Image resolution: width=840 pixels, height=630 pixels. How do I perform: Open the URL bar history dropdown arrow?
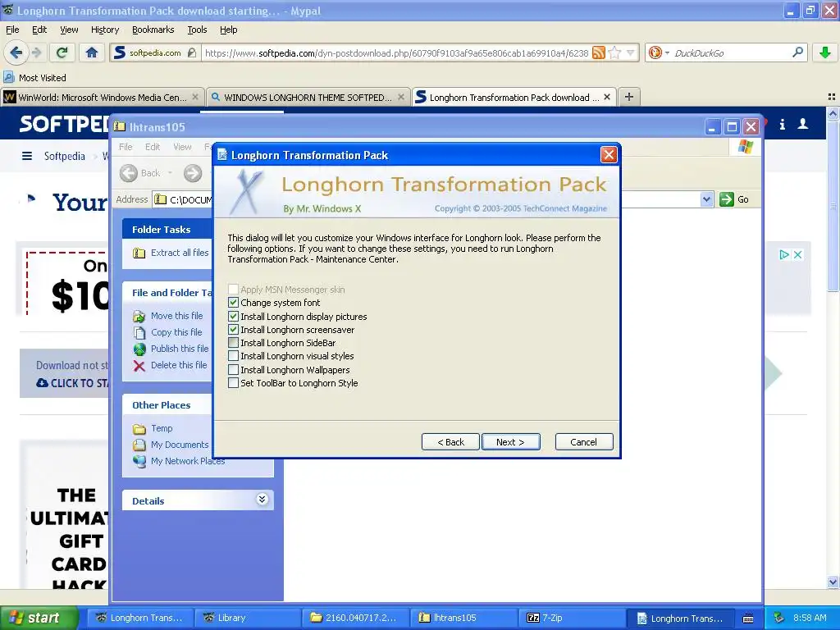click(x=631, y=52)
